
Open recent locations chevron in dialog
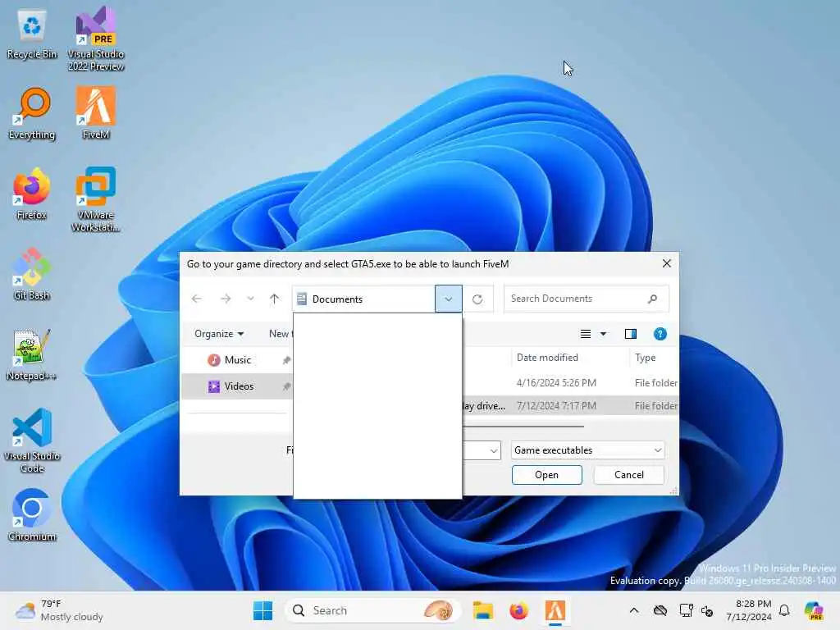250,299
